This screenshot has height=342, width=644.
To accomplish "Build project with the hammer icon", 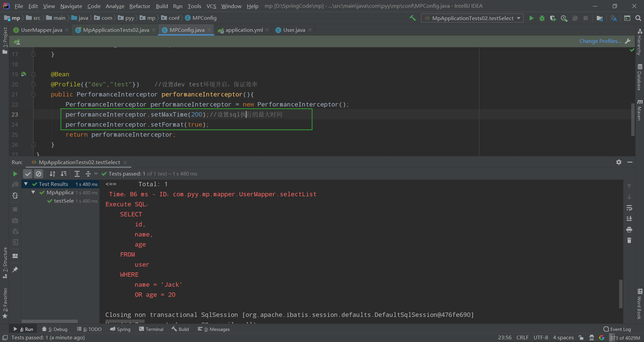I will 413,18.
